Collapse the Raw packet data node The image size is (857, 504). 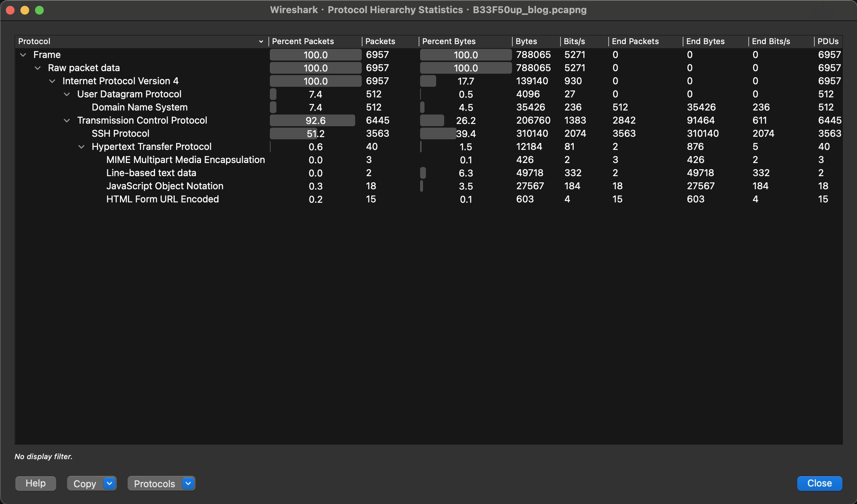point(38,68)
